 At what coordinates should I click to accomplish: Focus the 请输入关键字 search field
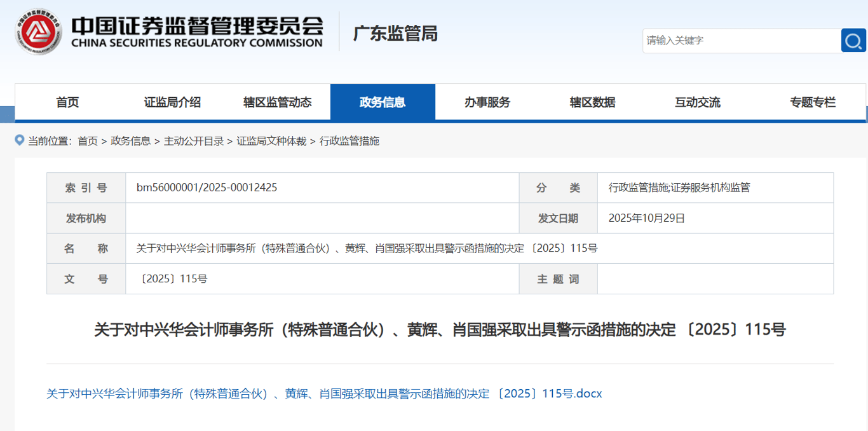click(x=742, y=41)
